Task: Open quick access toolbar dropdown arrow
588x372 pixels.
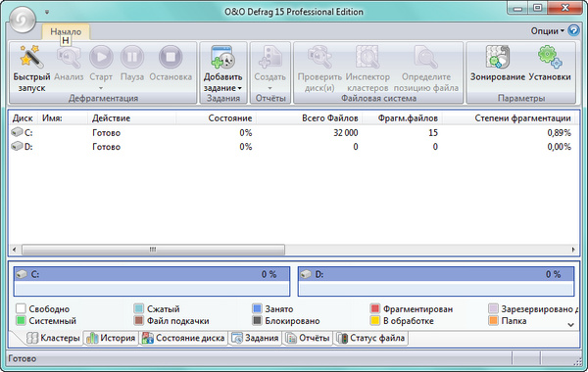Action: coord(47,12)
